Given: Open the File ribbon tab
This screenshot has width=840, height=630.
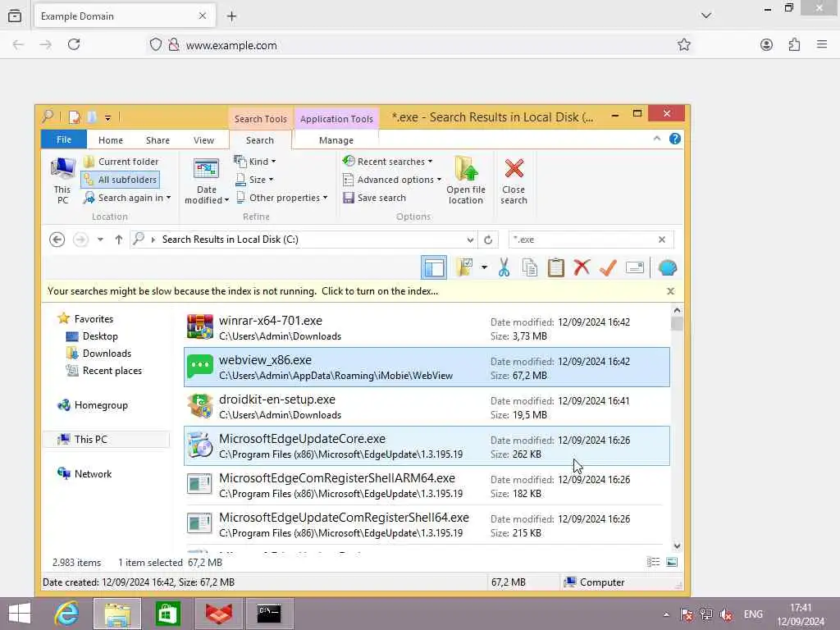Looking at the screenshot, I should (64, 139).
